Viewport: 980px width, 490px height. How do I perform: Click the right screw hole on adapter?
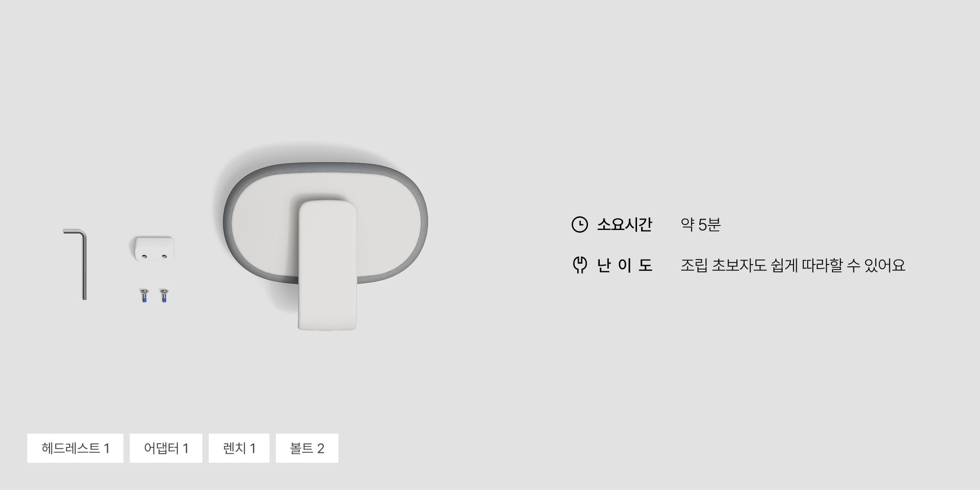tap(164, 257)
